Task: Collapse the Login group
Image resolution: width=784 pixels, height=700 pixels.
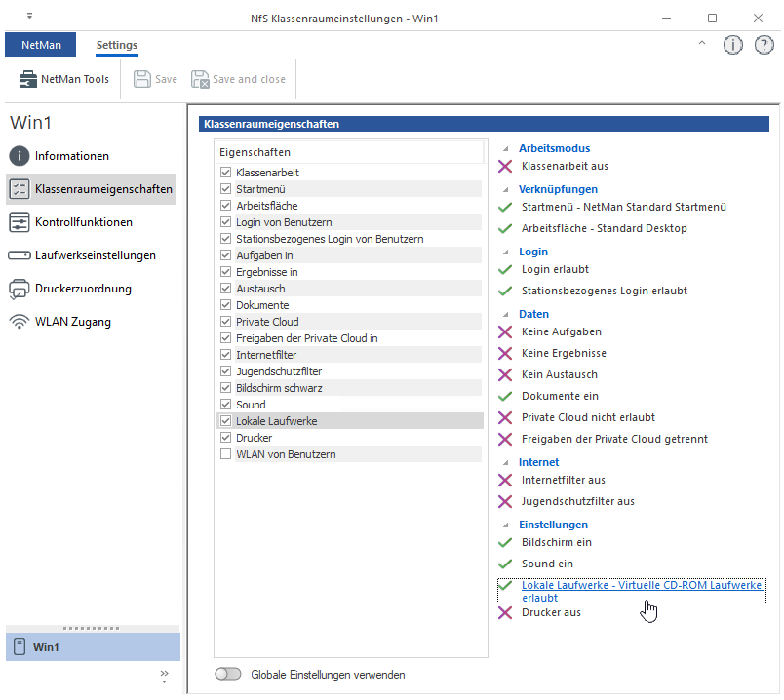Action: (506, 252)
